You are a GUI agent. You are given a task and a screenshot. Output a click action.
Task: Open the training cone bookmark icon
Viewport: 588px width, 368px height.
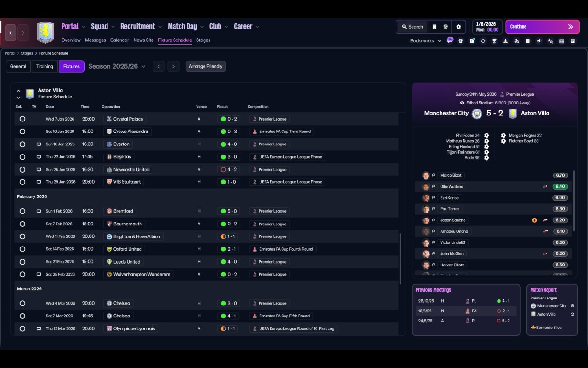click(x=505, y=41)
